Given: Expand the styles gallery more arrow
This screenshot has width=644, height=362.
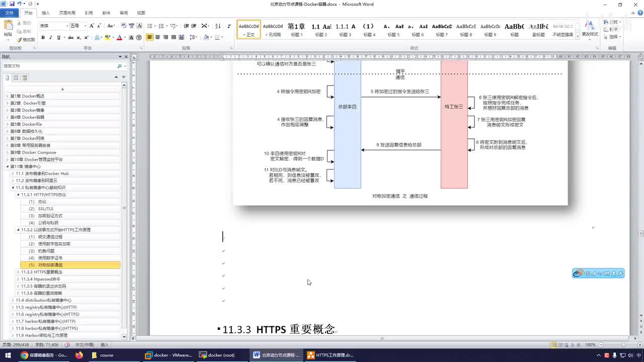Looking at the screenshot, I should coord(577,35).
